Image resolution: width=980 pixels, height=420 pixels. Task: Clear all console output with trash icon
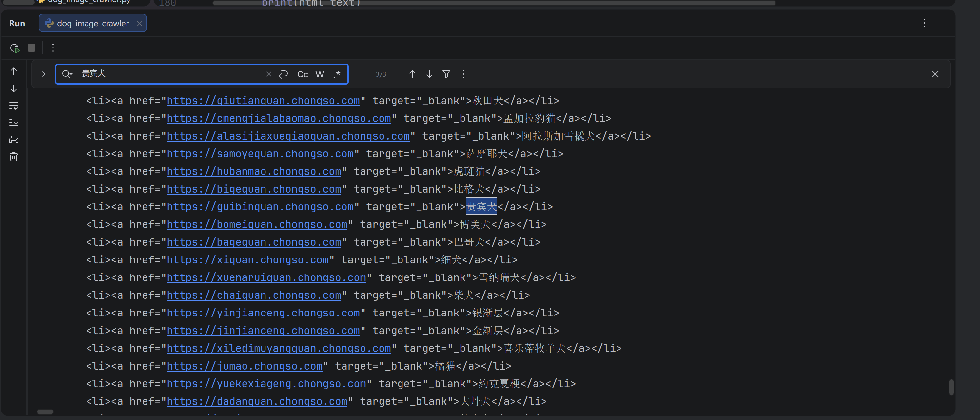coord(14,157)
